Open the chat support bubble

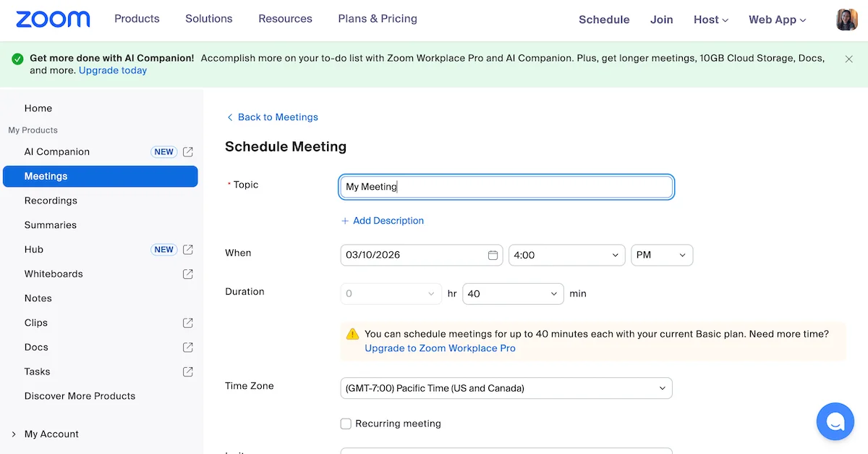click(835, 421)
